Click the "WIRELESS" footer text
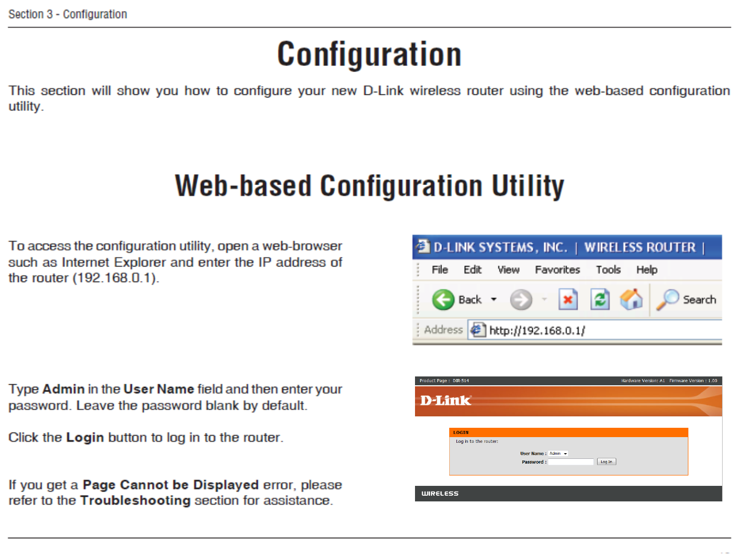747x560 pixels. click(440, 494)
